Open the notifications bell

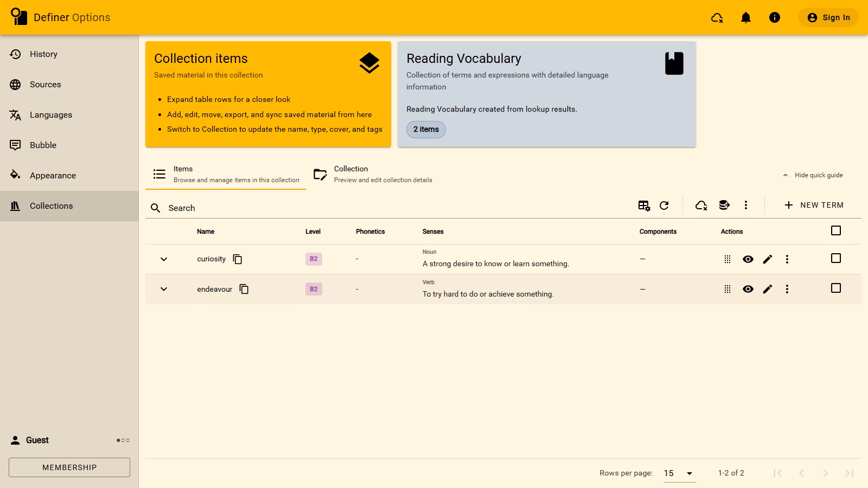pos(746,18)
